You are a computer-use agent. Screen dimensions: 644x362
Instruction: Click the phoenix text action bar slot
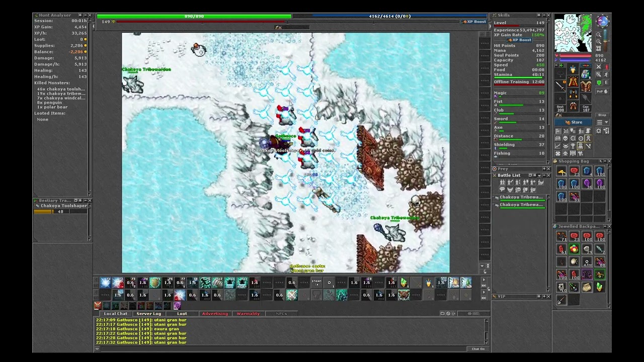(316, 283)
